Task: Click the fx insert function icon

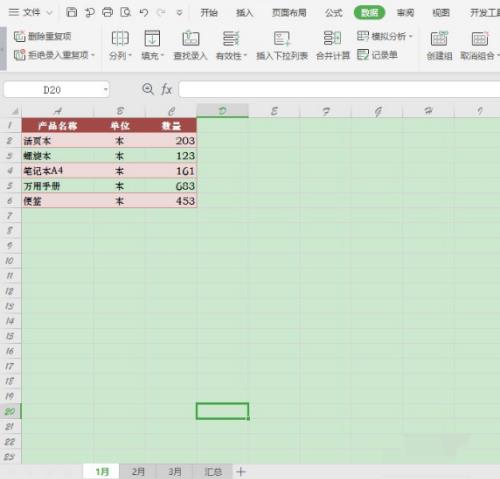Action: tap(166, 89)
